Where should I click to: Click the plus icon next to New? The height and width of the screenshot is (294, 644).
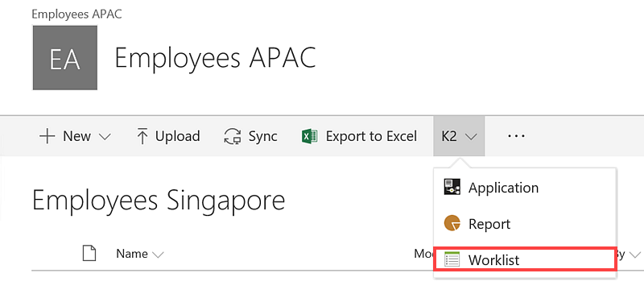[x=47, y=136]
